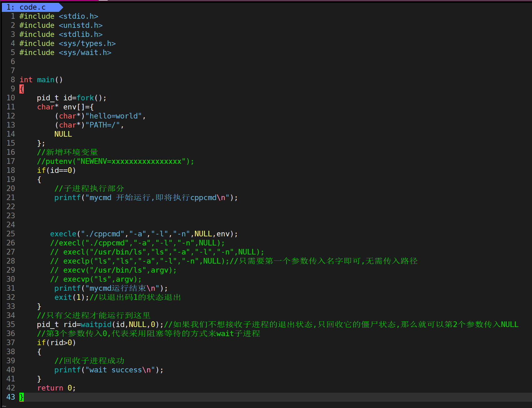Click line number 7 in gutter

coord(13,71)
